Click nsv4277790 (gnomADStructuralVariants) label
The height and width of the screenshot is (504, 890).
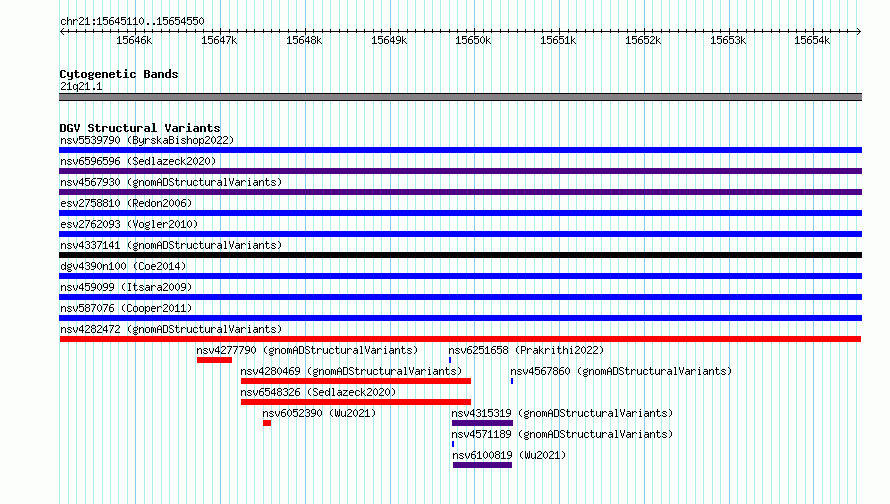tap(307, 350)
